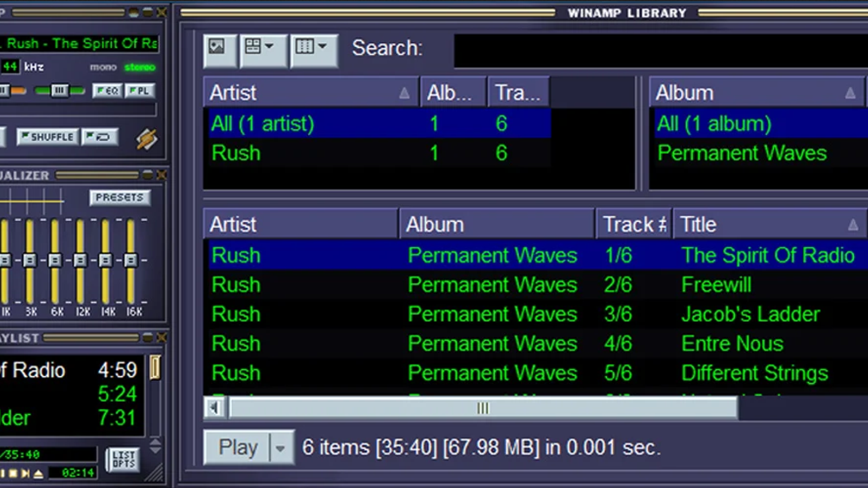Enable Shuffle playback
The width and height of the screenshot is (868, 488).
pos(48,137)
